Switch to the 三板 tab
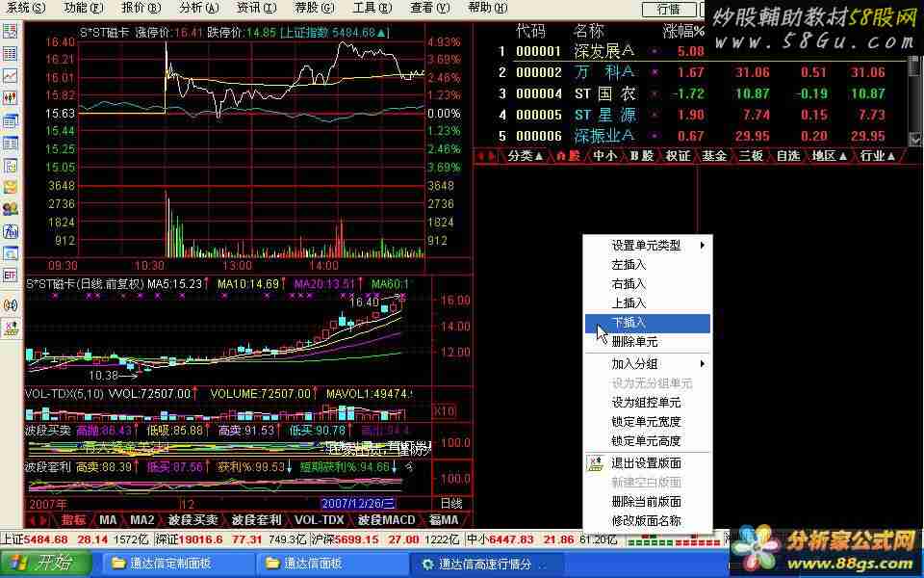924x578 pixels. pyautogui.click(x=751, y=156)
